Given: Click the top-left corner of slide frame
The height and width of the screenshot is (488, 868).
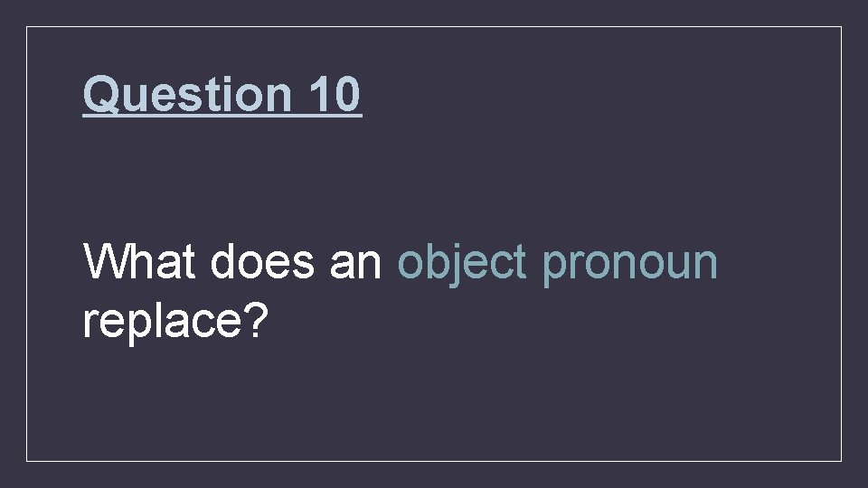Looking at the screenshot, I should pos(26,26).
